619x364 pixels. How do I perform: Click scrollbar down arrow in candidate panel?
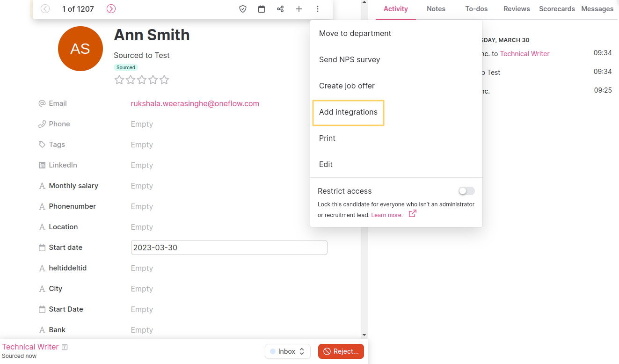pyautogui.click(x=364, y=335)
